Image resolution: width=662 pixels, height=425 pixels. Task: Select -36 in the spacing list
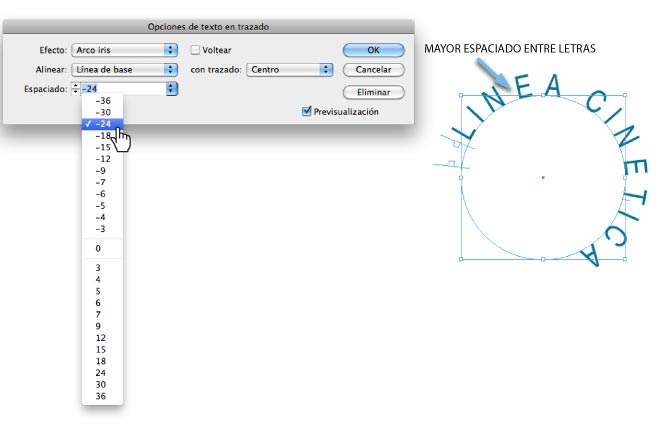(103, 101)
